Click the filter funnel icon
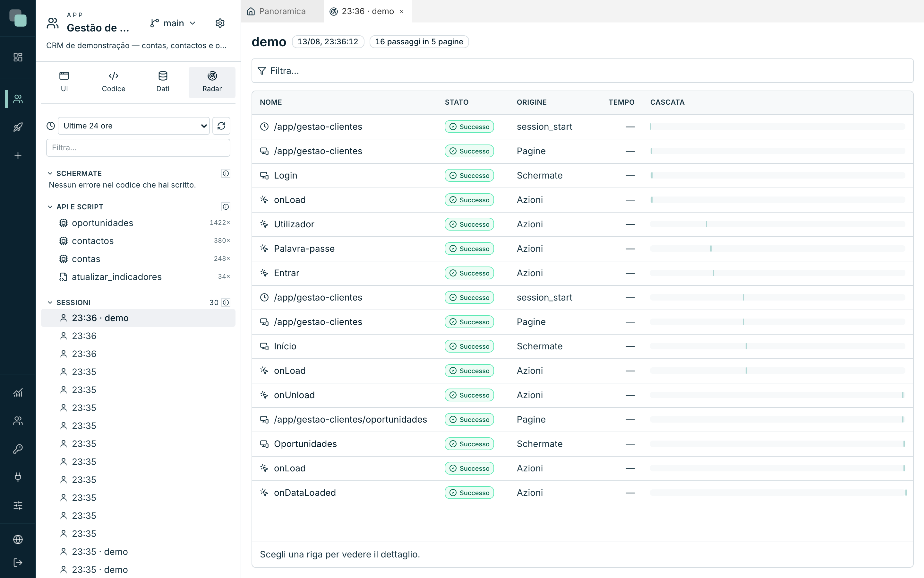The image size is (924, 578). click(x=261, y=71)
